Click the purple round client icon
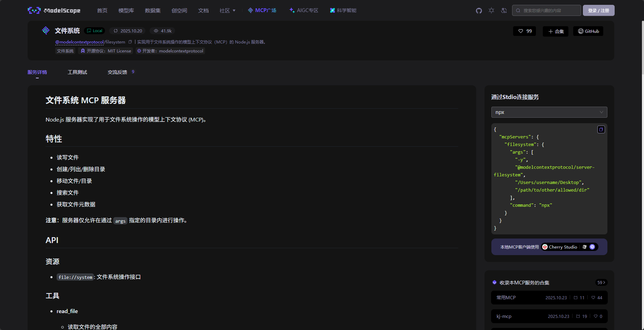This screenshot has width=644, height=330. pyautogui.click(x=592, y=247)
